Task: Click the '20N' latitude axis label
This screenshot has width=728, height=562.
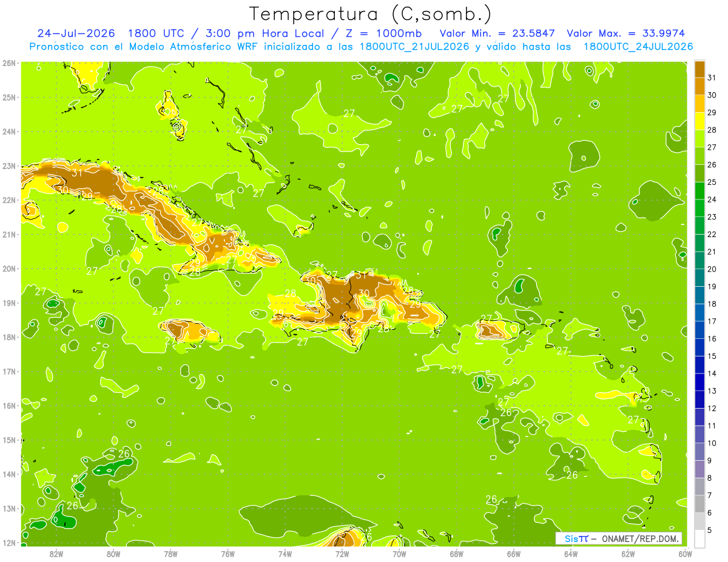Action: [x=8, y=269]
